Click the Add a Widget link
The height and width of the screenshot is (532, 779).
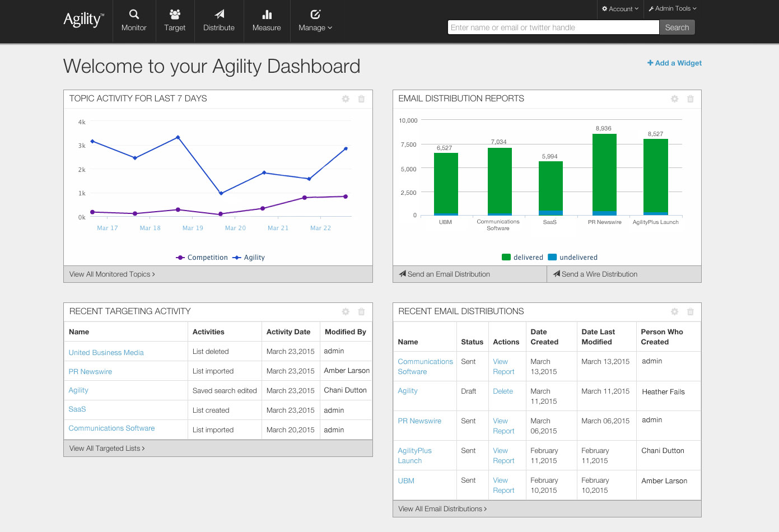coord(674,63)
